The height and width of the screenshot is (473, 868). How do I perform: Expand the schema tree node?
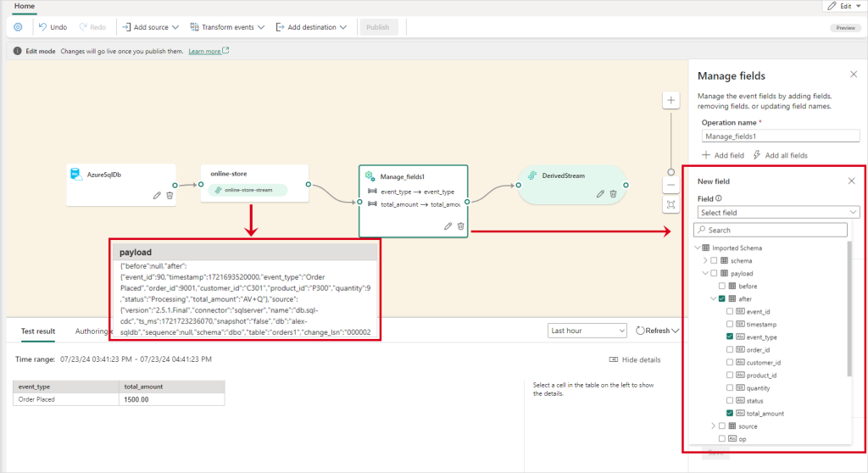coord(705,260)
